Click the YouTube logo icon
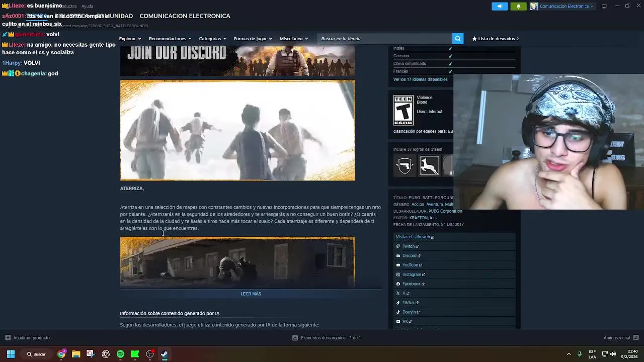 [x=398, y=265]
